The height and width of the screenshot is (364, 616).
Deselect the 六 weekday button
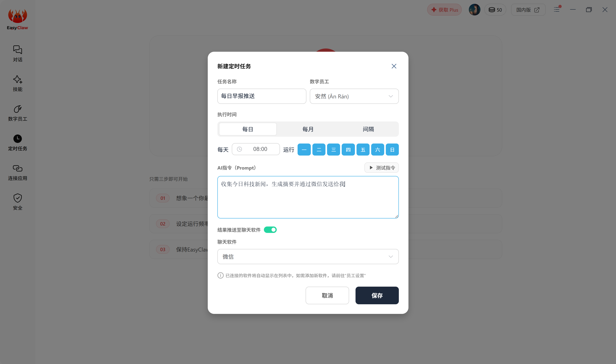pyautogui.click(x=377, y=149)
